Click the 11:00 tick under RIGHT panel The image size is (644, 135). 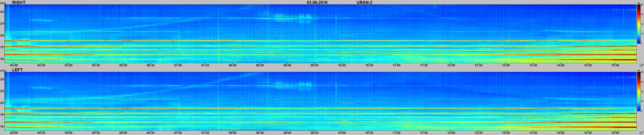coord(396,65)
